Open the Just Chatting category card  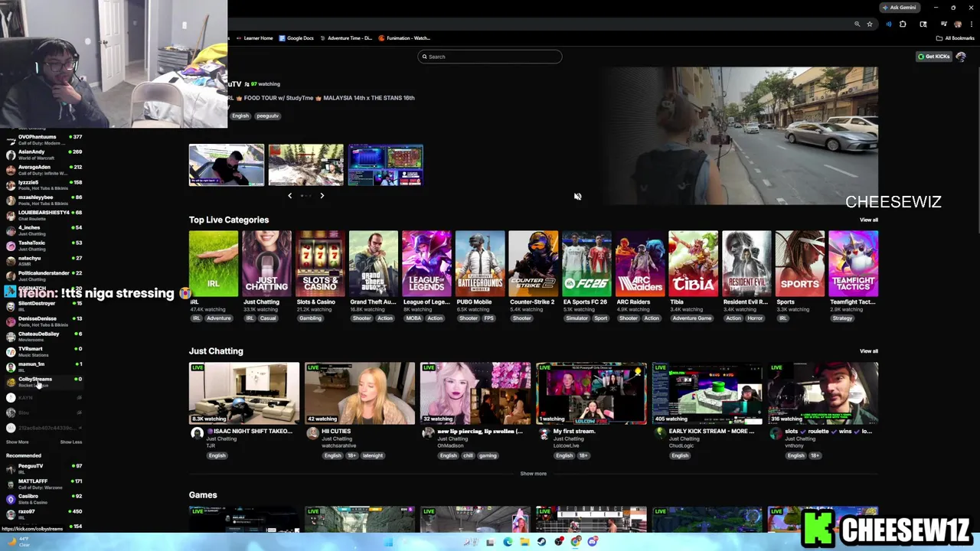(x=266, y=264)
